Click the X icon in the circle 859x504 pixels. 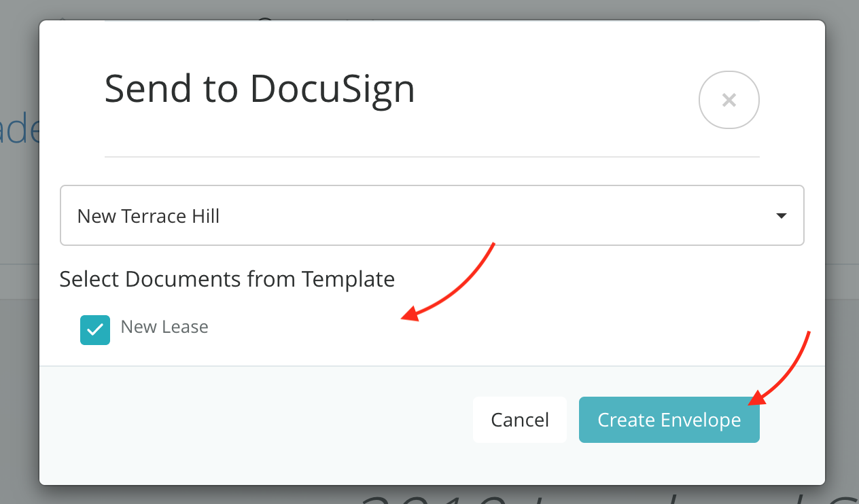point(729,101)
